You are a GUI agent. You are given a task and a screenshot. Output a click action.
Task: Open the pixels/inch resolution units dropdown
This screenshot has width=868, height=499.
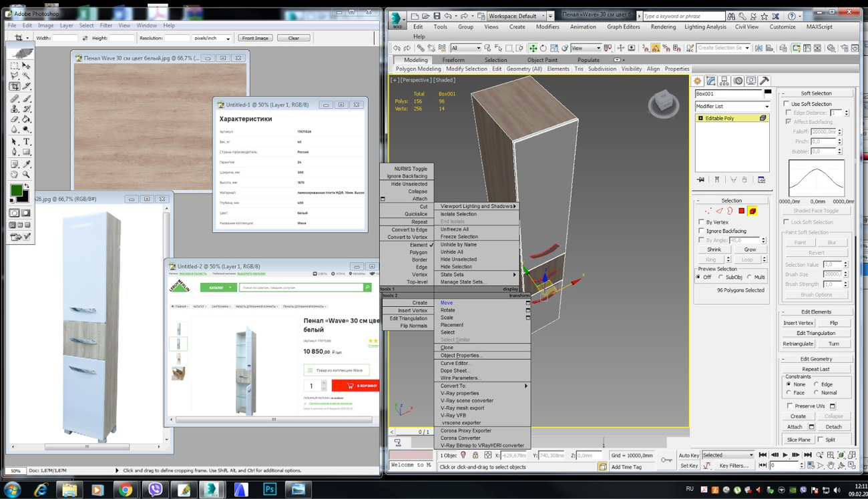click(212, 38)
